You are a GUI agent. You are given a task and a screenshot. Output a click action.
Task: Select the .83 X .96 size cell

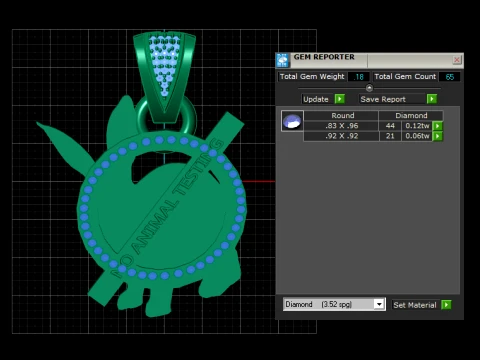(341, 126)
